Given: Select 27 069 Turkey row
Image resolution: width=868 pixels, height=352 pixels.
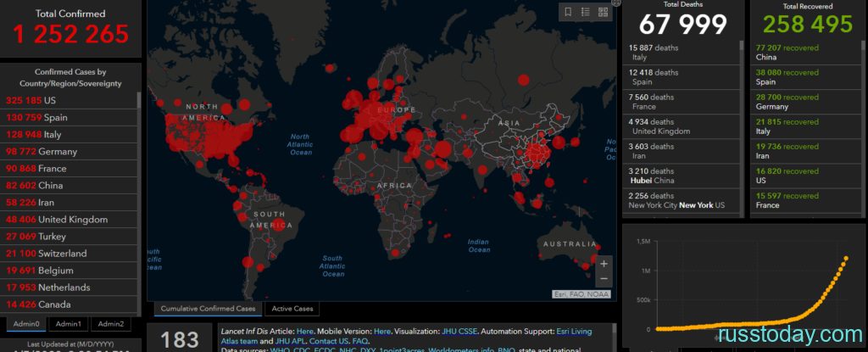Looking at the screenshot, I should coord(69,237).
